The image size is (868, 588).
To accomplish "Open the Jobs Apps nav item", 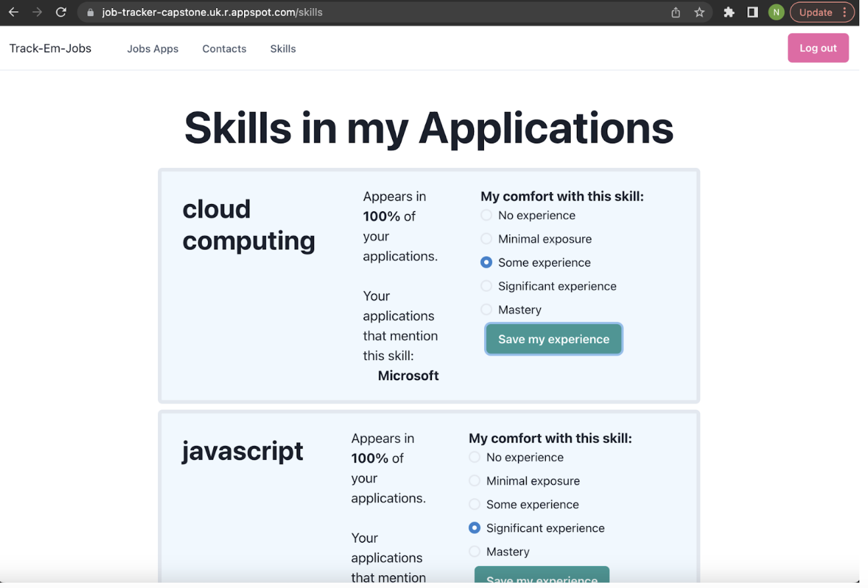I will (x=153, y=49).
